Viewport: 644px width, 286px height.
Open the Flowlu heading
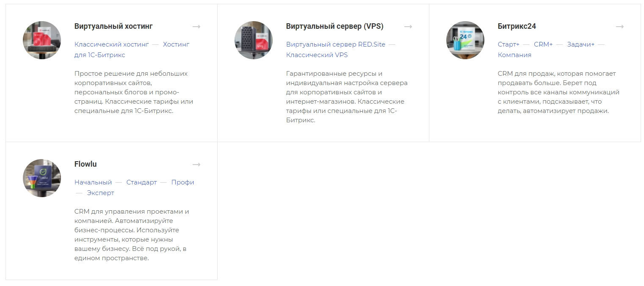click(x=86, y=164)
